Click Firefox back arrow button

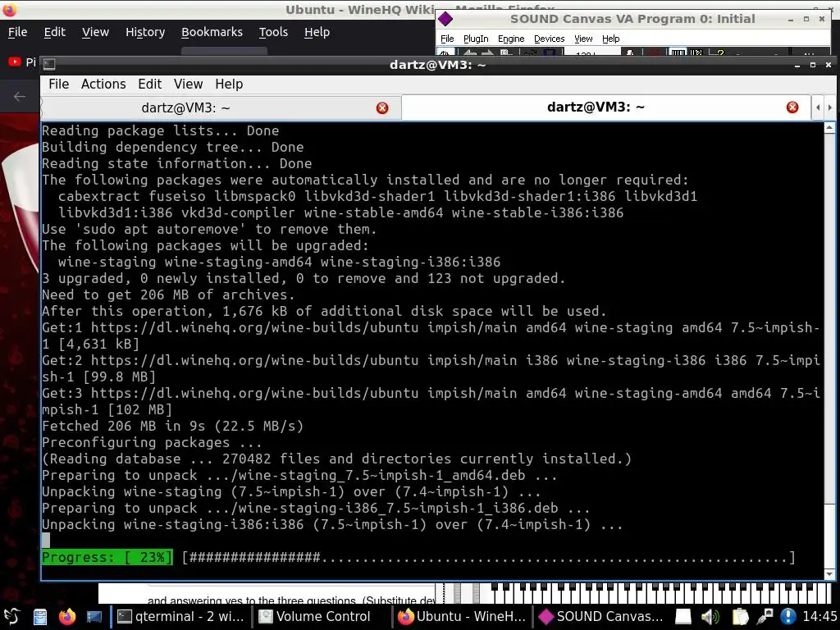(x=20, y=97)
